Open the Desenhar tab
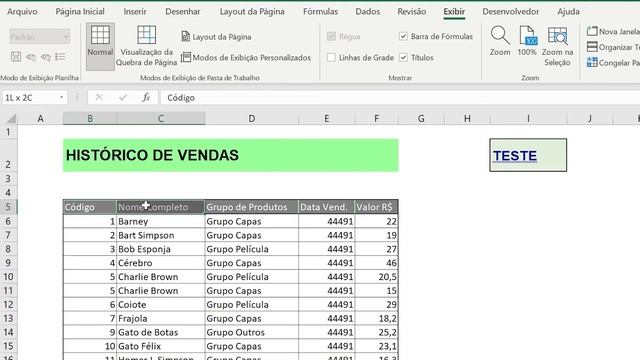 pyautogui.click(x=182, y=11)
